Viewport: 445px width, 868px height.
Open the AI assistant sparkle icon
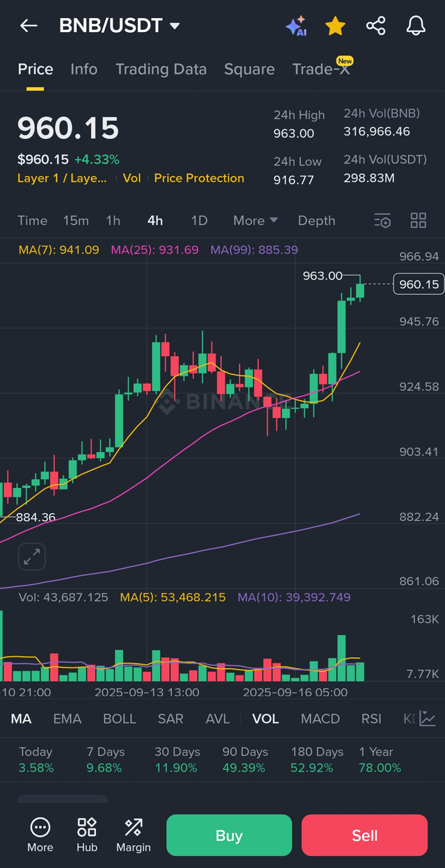[x=296, y=26]
